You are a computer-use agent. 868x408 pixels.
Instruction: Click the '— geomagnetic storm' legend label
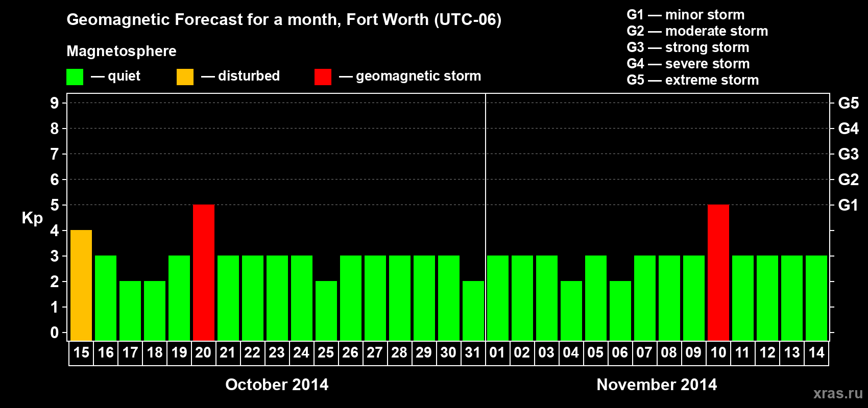click(410, 76)
